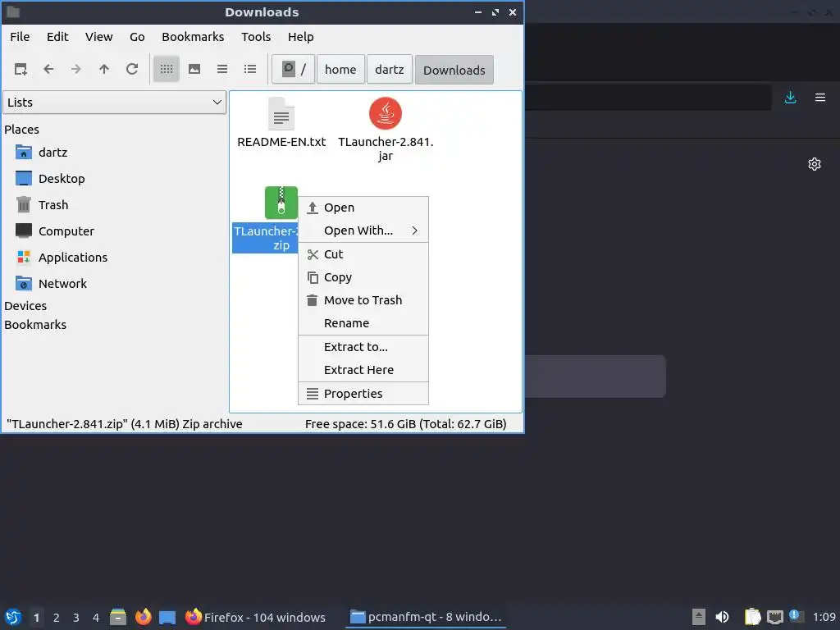Choose Open from the context menu
The image size is (840, 630).
tap(363, 208)
